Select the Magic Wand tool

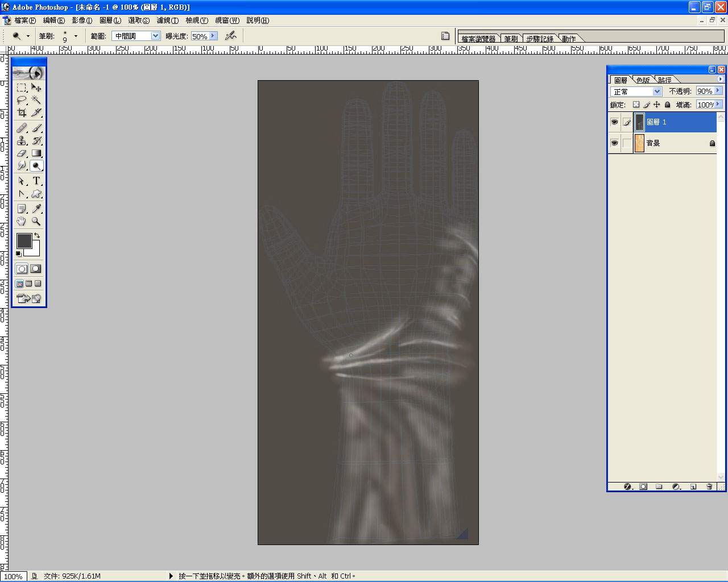tap(36, 100)
